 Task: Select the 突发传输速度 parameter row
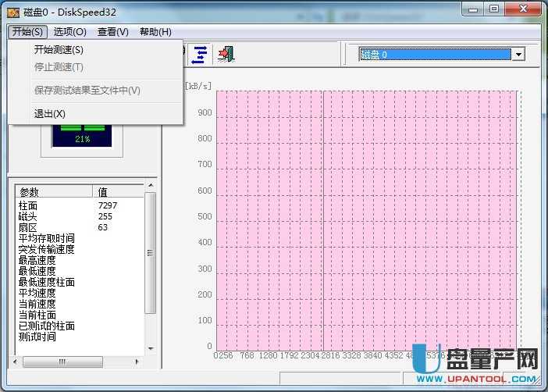pos(47,249)
